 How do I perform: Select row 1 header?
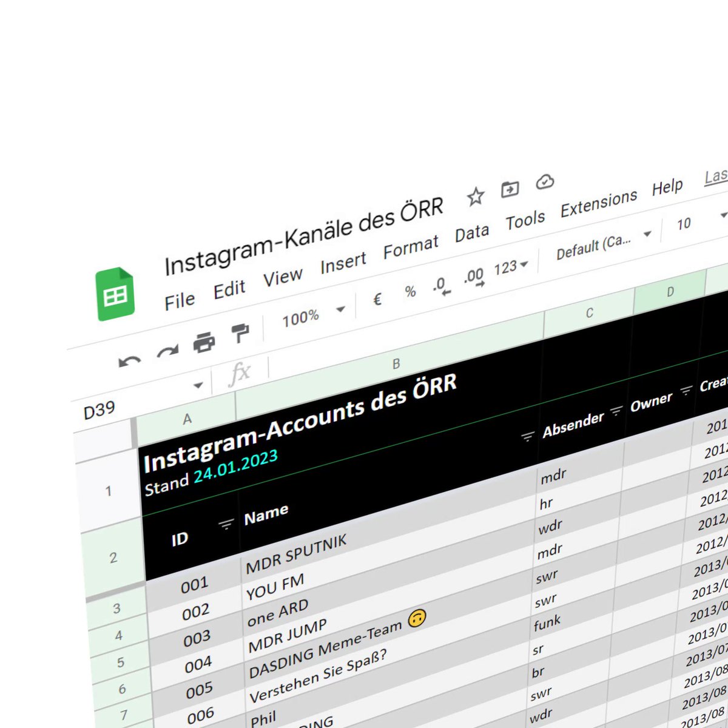[108, 491]
